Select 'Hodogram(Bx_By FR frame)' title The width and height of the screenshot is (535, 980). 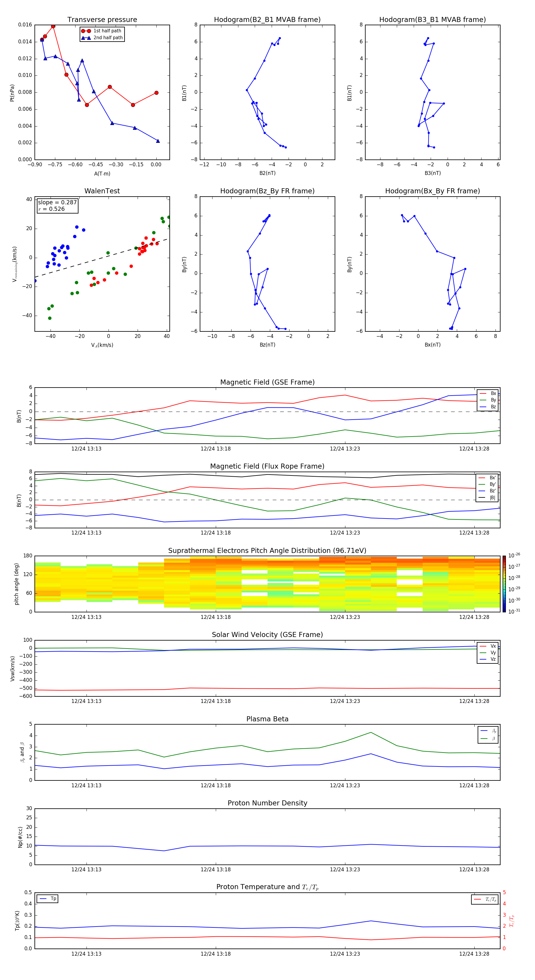(432, 191)
